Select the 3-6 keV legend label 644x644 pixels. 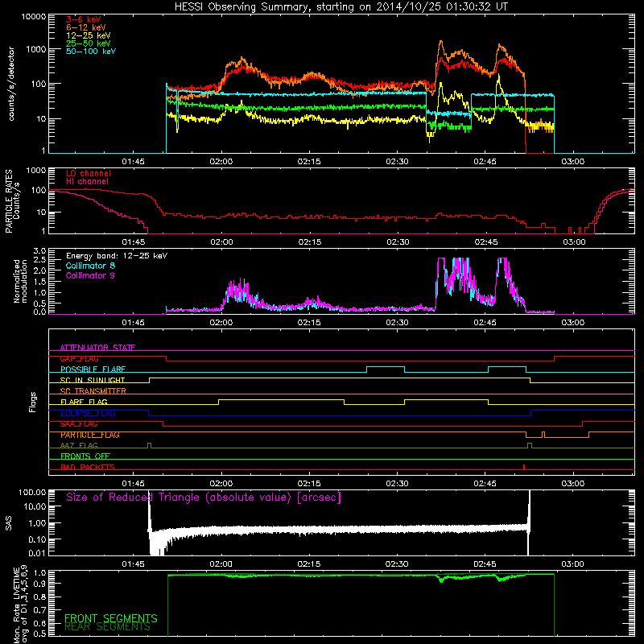point(84,19)
